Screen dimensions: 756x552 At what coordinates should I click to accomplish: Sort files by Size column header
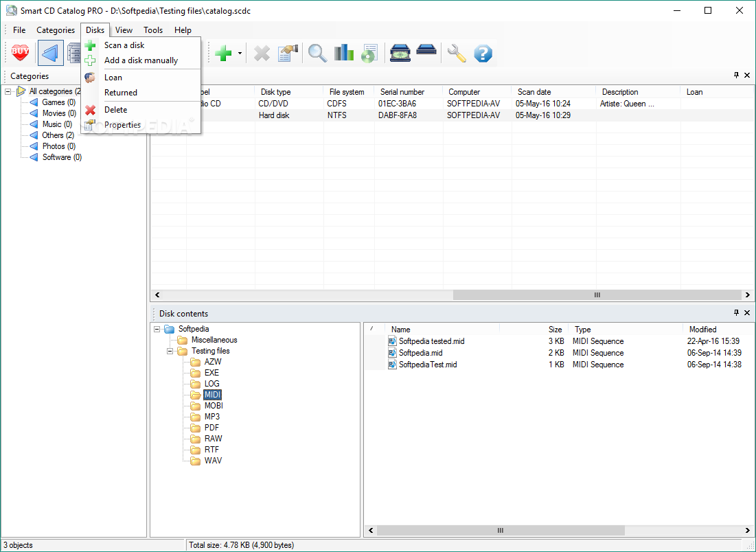pyautogui.click(x=534, y=330)
